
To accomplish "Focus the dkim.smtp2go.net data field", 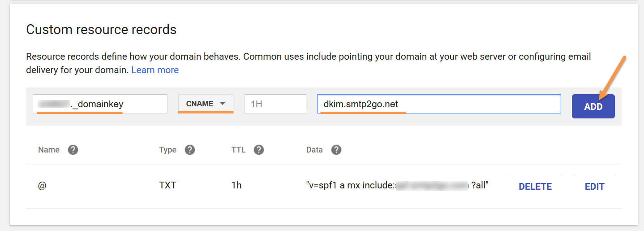I will (x=439, y=104).
